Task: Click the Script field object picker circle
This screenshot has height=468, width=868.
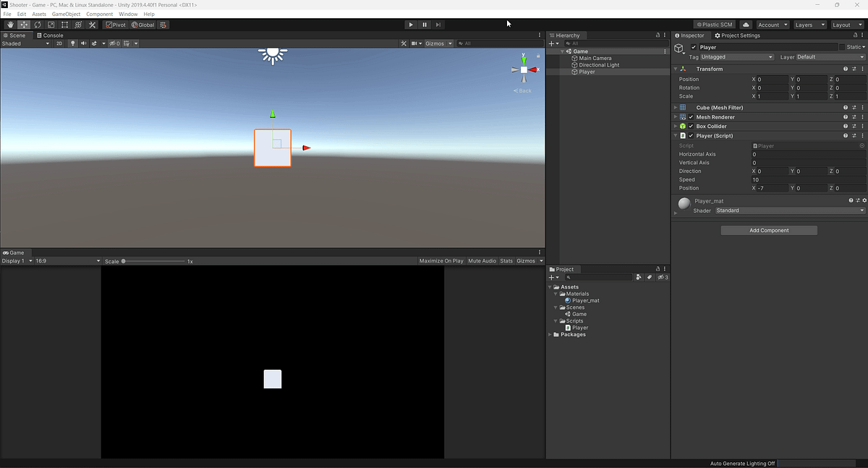Action: point(862,145)
